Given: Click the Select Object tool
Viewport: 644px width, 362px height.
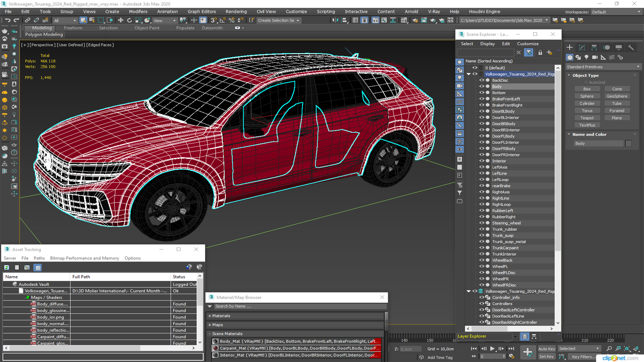Looking at the screenshot, I should [x=83, y=20].
